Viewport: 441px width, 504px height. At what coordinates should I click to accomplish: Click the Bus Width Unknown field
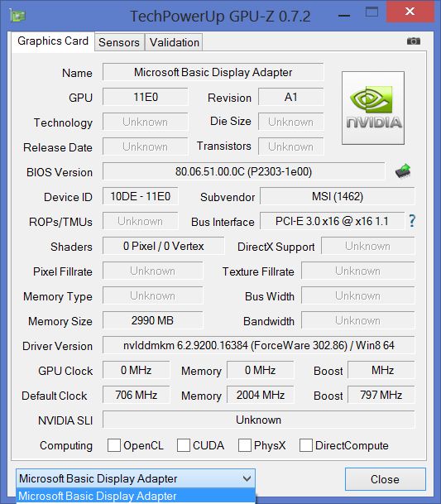[x=358, y=295]
